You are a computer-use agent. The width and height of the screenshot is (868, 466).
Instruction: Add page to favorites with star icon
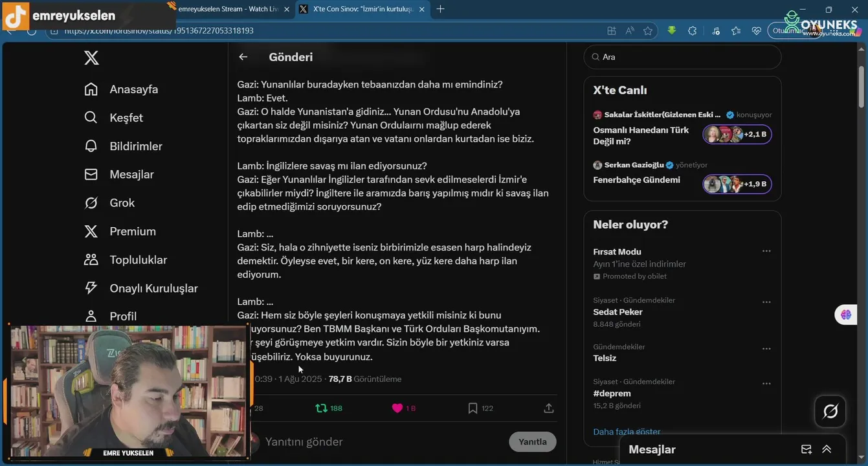point(648,30)
